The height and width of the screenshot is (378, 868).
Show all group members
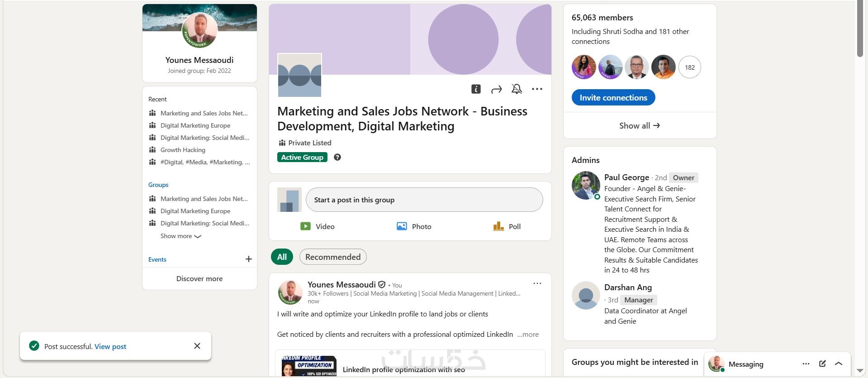tap(640, 126)
